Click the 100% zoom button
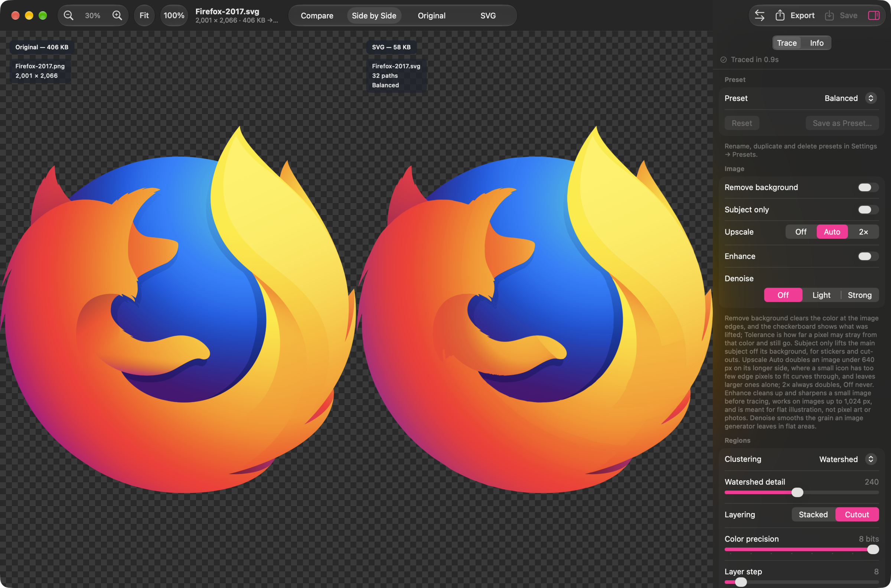This screenshot has width=891, height=588. point(174,15)
